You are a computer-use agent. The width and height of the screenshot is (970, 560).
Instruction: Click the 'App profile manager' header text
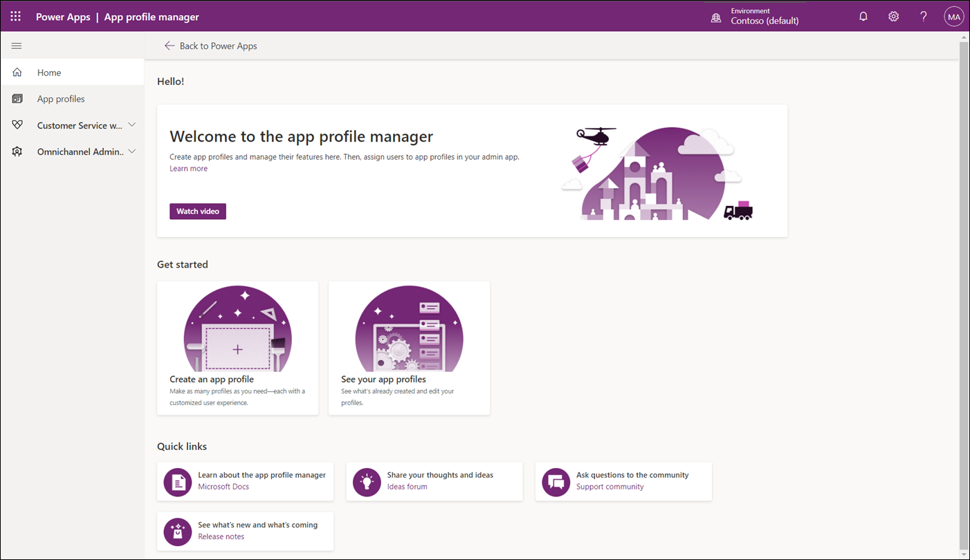click(152, 17)
